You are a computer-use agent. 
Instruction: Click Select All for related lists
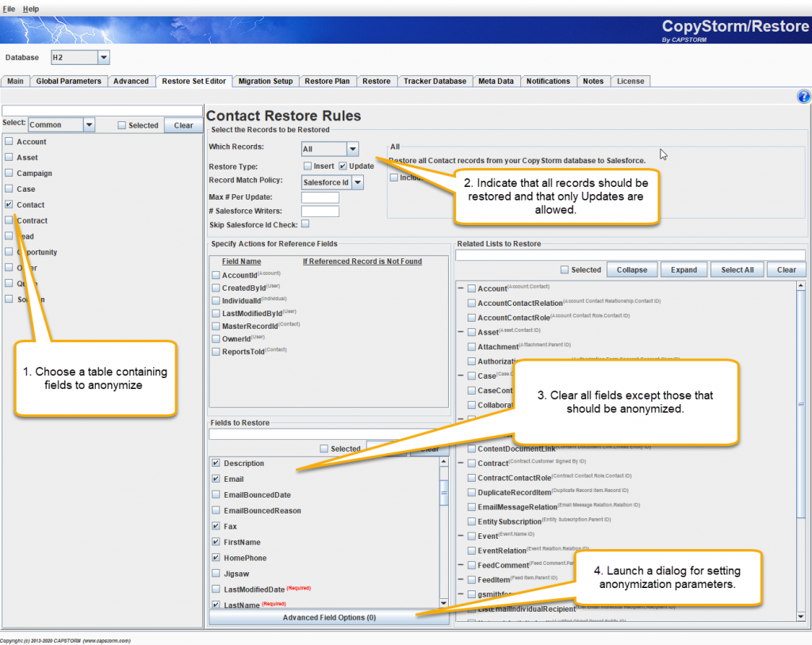click(x=737, y=269)
